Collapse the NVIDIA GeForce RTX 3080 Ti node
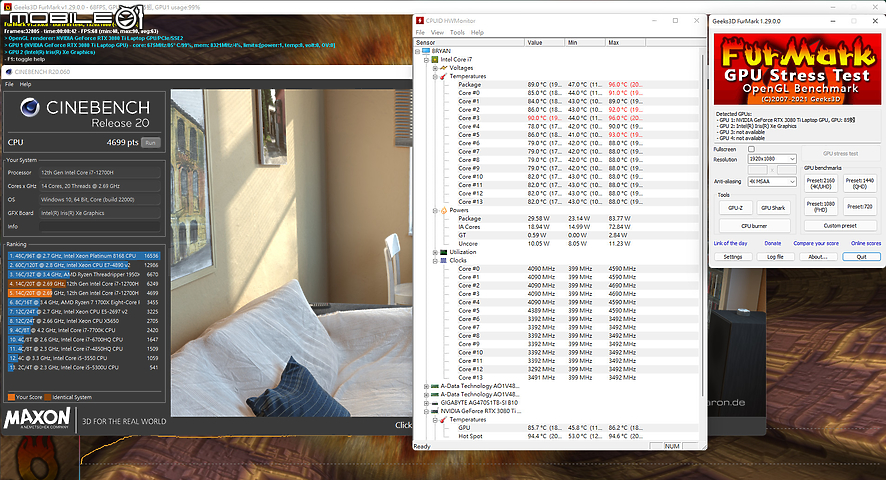Screen dimensions: 886x480 coord(427,412)
